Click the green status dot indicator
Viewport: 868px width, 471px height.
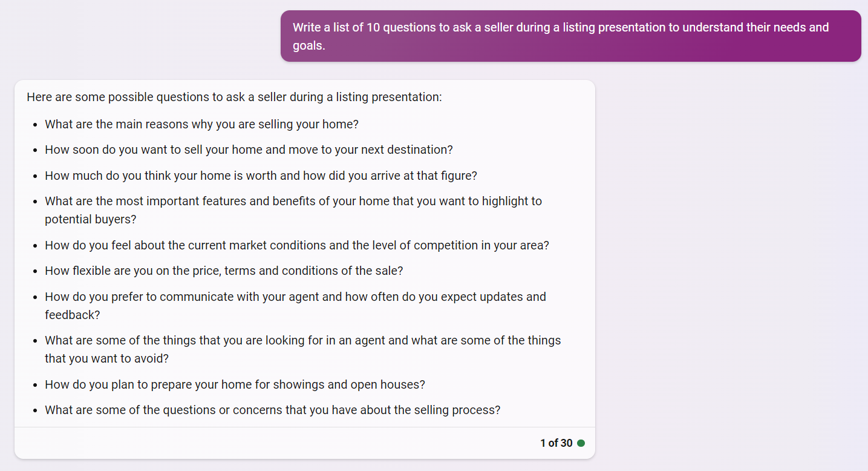click(x=581, y=443)
